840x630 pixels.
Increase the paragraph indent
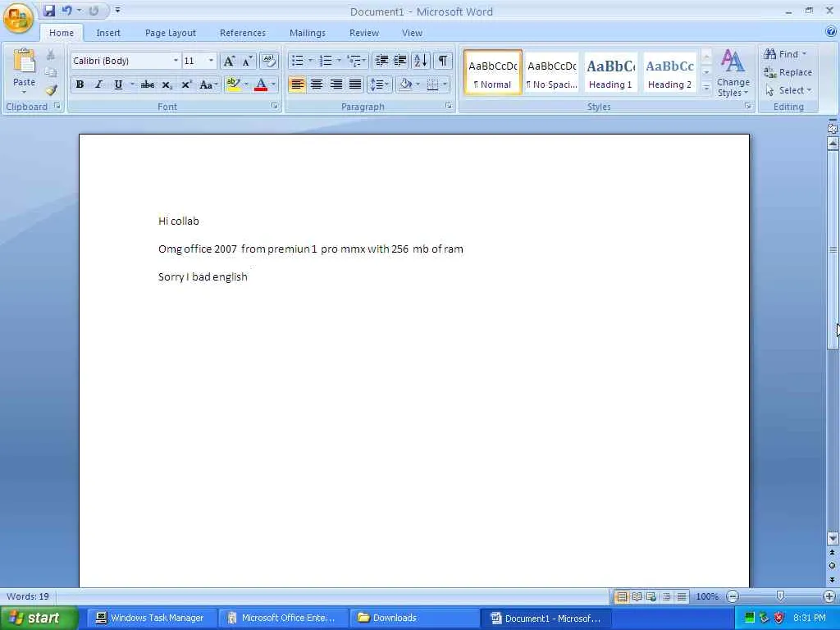coord(400,61)
